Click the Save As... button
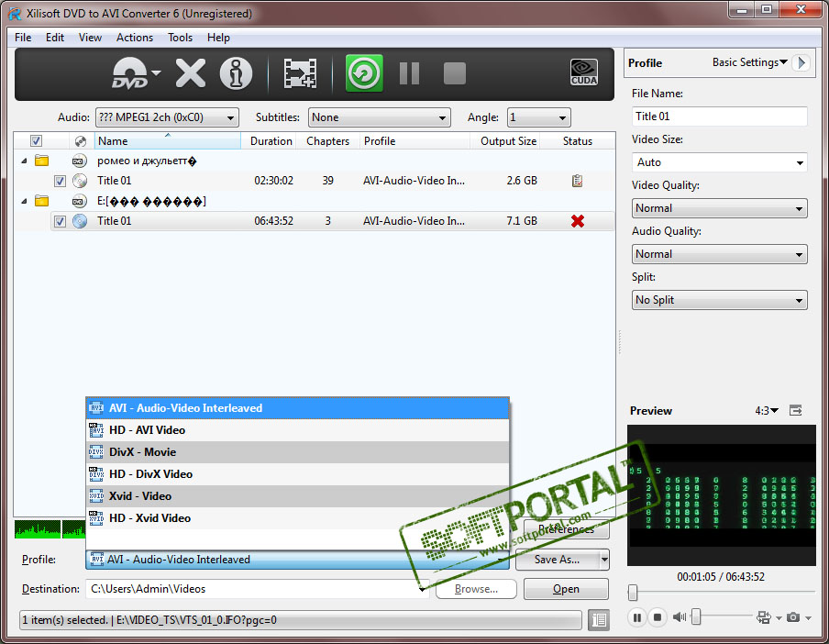 558,560
